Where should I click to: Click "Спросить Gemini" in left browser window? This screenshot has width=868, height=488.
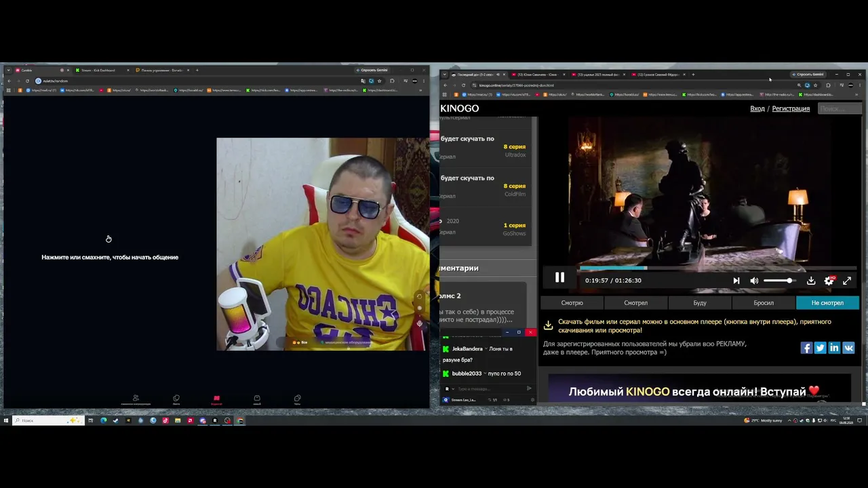pos(372,70)
